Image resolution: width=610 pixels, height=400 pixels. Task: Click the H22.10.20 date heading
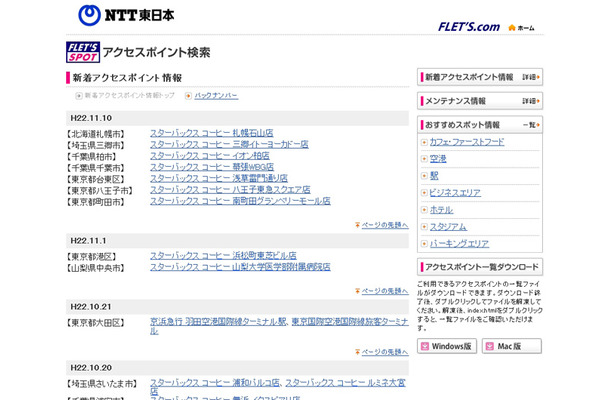point(91,368)
